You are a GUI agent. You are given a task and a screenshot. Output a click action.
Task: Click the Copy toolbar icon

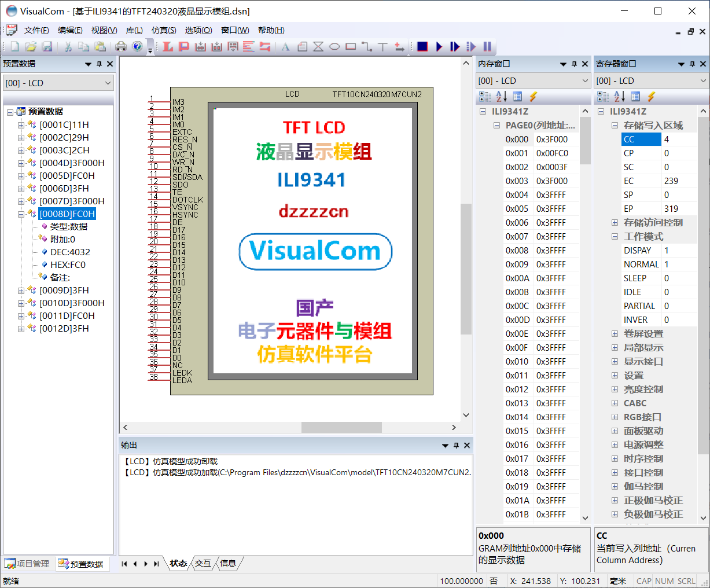click(84, 46)
